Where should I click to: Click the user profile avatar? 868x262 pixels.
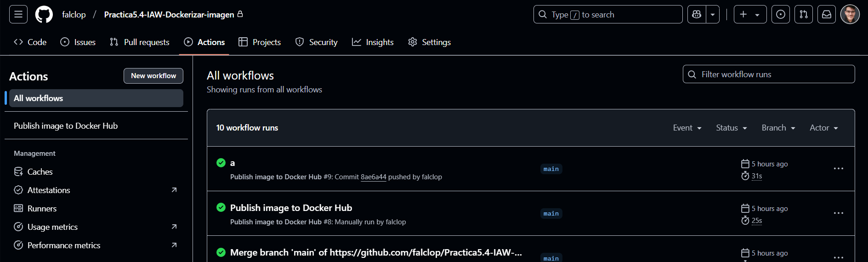tap(850, 14)
